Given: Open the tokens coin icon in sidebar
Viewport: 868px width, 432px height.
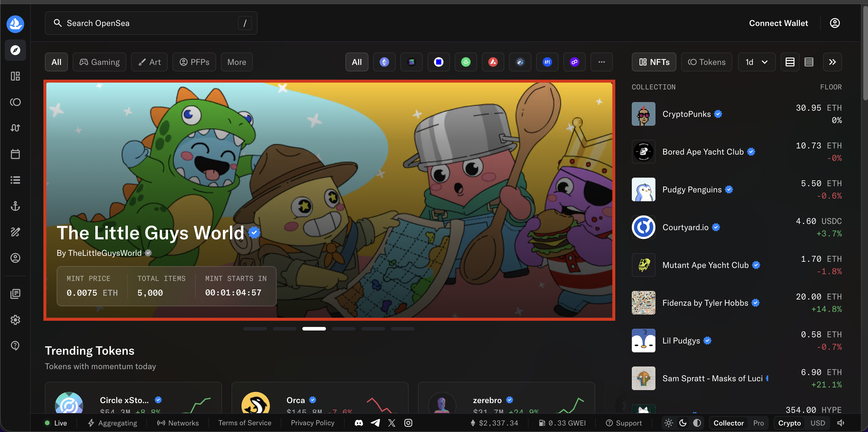Looking at the screenshot, I should pyautogui.click(x=15, y=102).
